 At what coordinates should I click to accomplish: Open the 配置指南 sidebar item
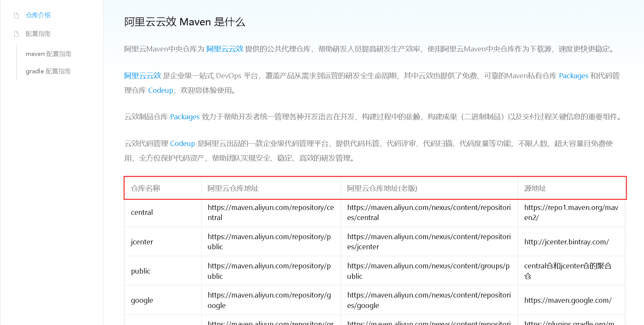[38, 34]
